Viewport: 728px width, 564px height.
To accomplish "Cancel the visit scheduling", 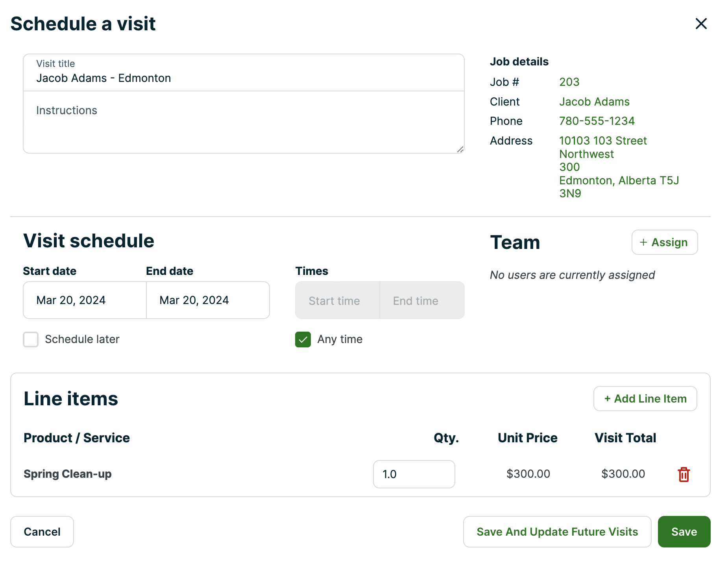I will (x=42, y=532).
